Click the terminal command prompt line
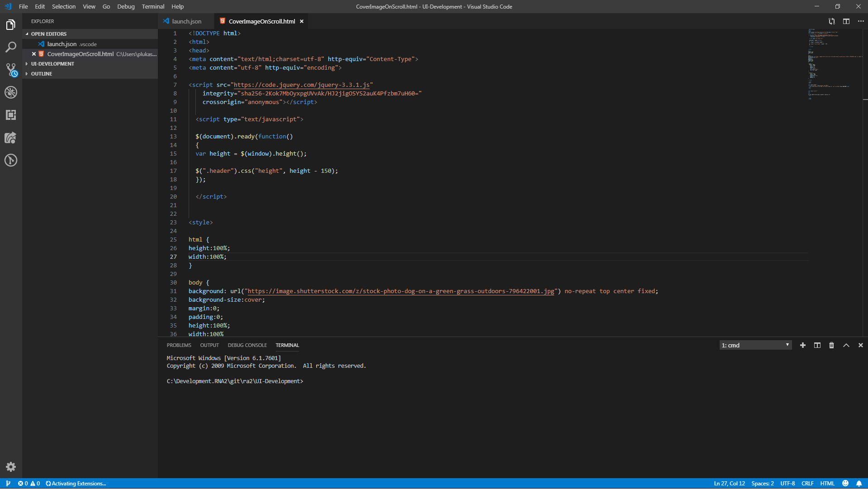 [x=235, y=381]
